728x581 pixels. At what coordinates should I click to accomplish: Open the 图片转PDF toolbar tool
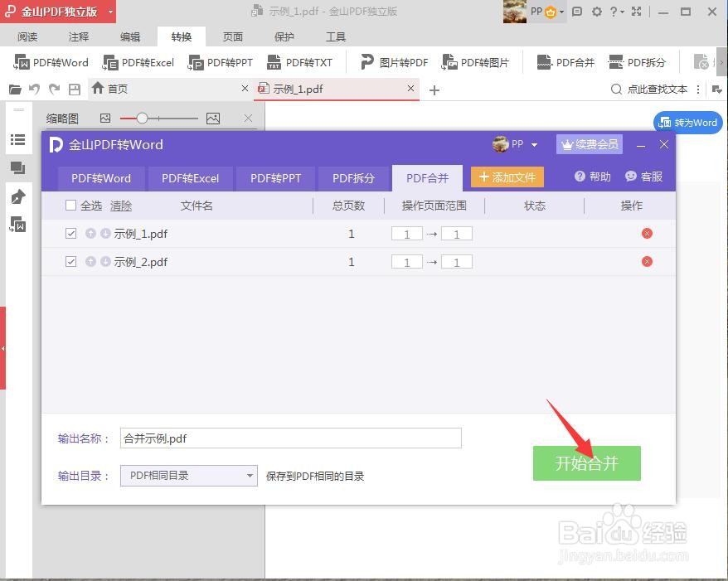pyautogui.click(x=394, y=62)
